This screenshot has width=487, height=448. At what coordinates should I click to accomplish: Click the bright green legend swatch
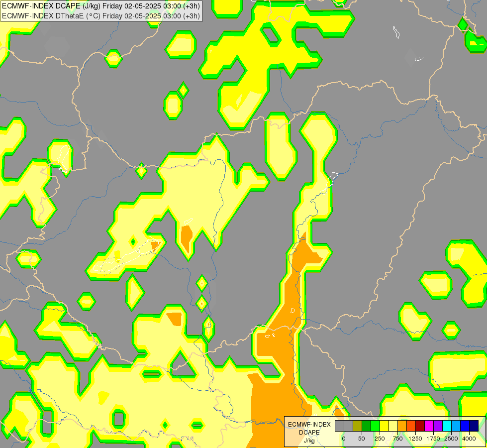(375, 426)
